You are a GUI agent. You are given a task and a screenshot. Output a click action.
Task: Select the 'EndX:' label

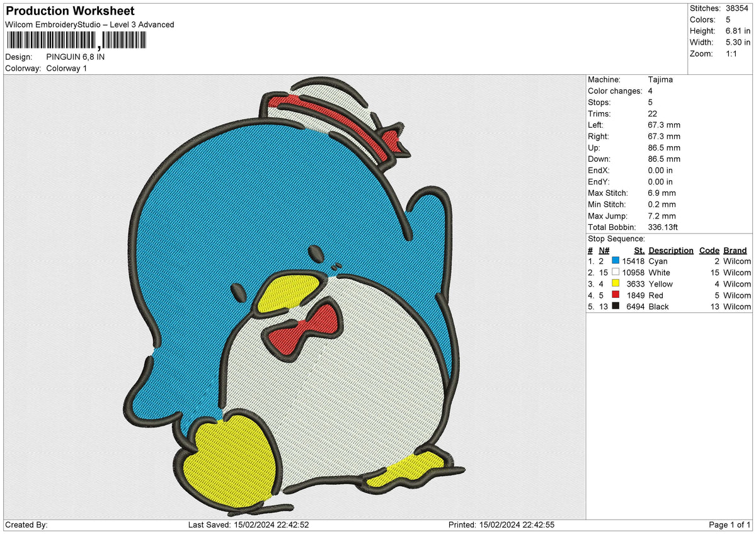click(x=598, y=170)
